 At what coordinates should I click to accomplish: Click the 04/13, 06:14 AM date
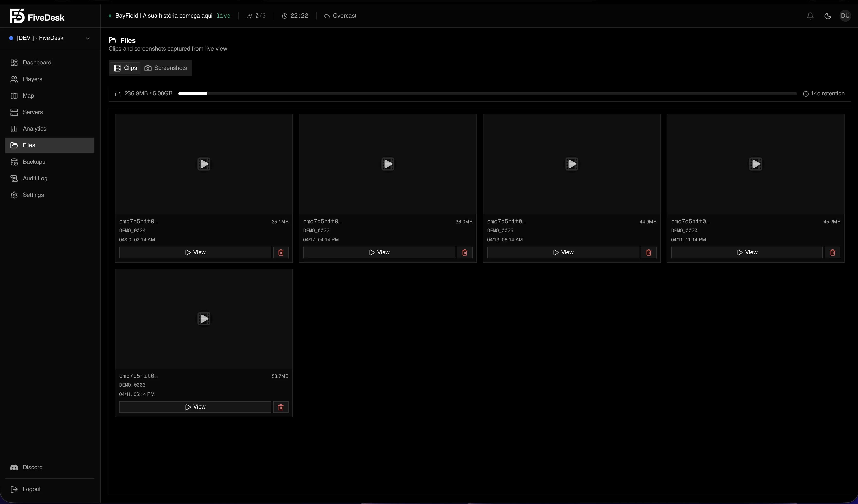(505, 240)
